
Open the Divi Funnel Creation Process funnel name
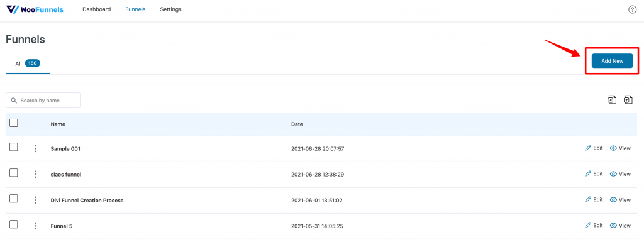coord(87,200)
